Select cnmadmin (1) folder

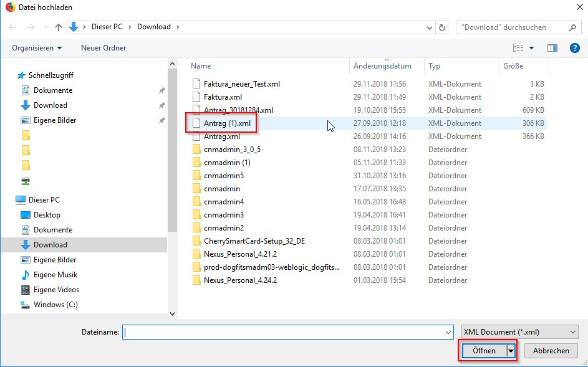227,163
